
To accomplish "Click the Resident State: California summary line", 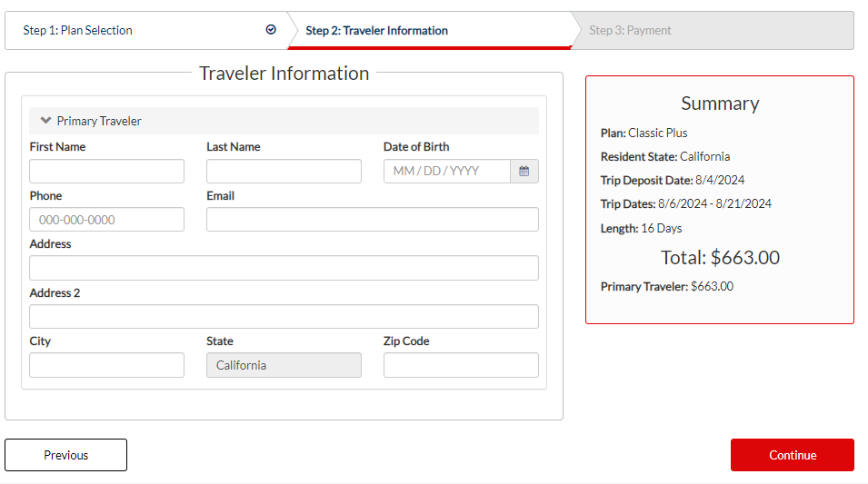I will pyautogui.click(x=664, y=156).
